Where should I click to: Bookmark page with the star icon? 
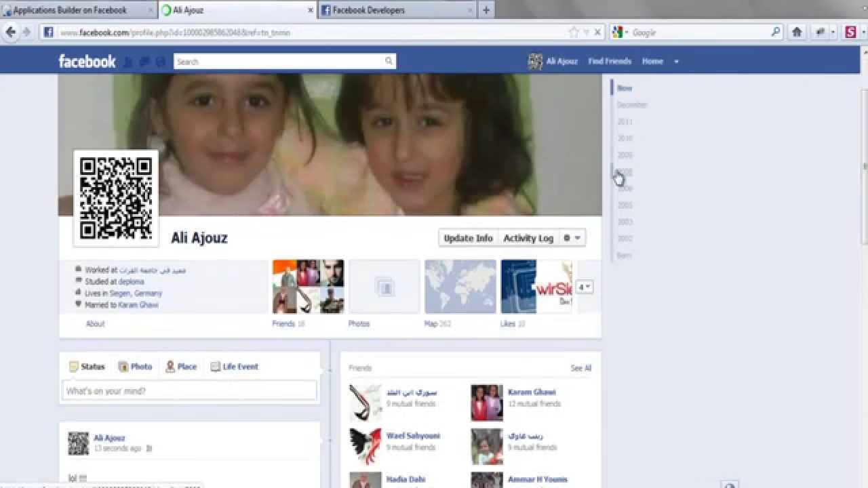[x=574, y=32]
